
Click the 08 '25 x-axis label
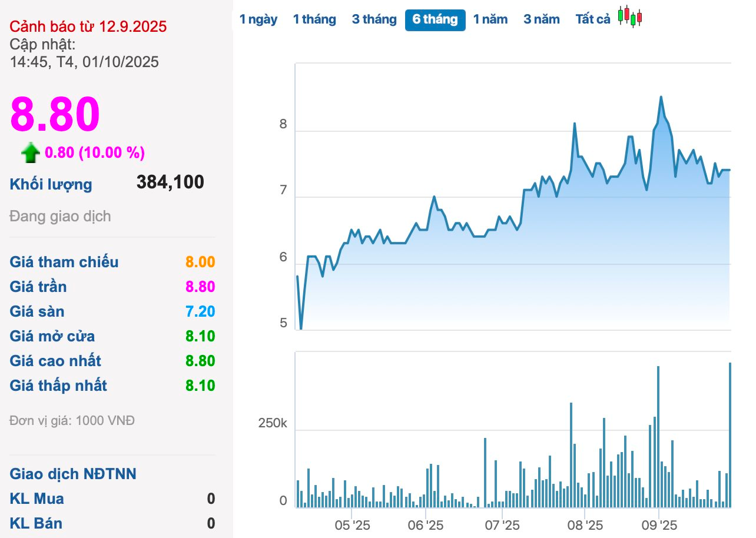[x=585, y=524]
